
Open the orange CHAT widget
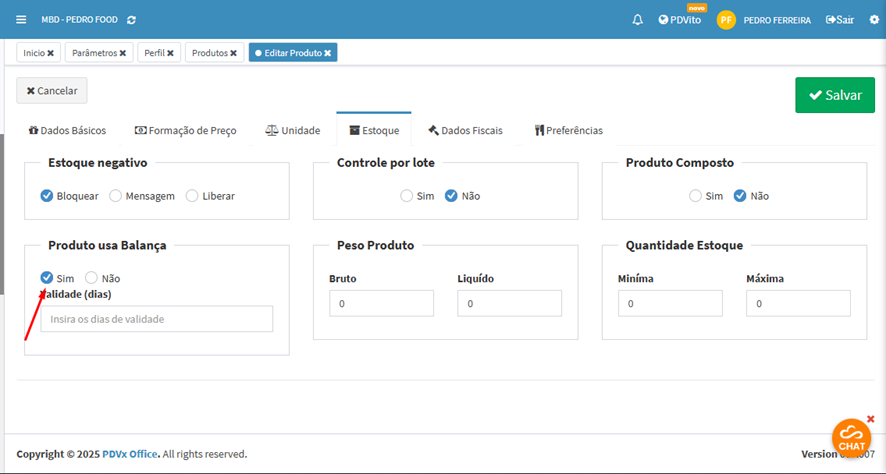[851, 437]
